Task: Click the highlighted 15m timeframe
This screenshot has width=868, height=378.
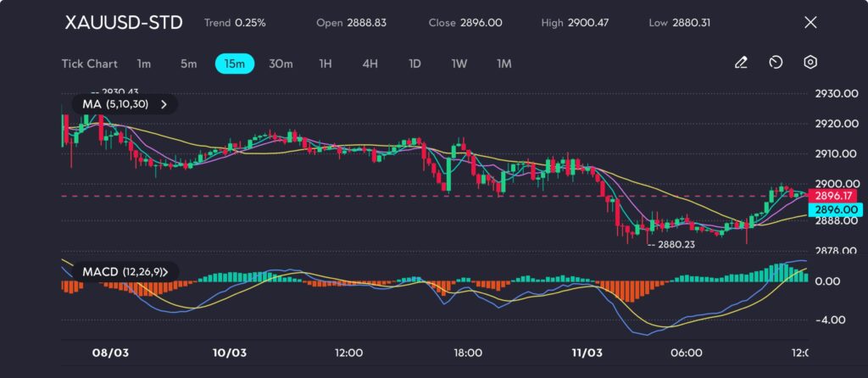Action: point(235,64)
